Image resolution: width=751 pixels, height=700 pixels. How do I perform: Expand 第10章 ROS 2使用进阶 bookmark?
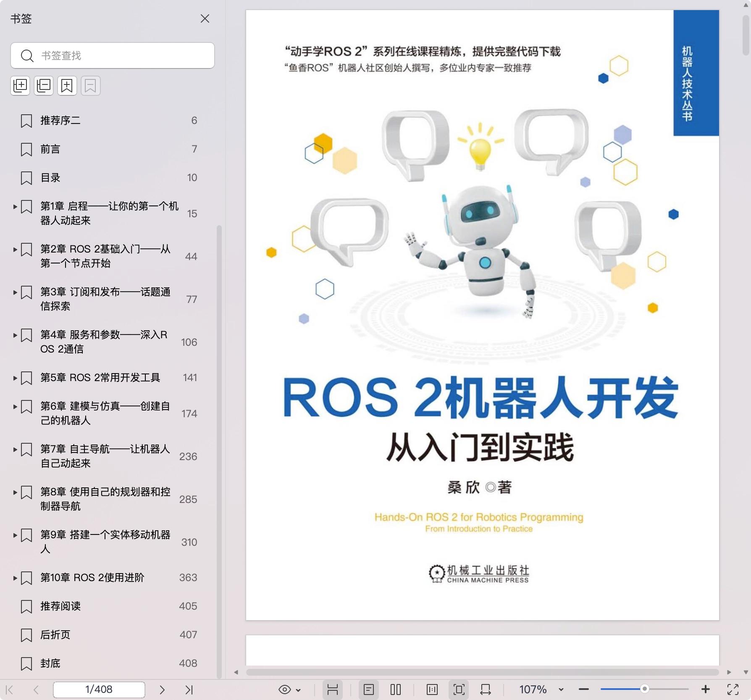15,578
